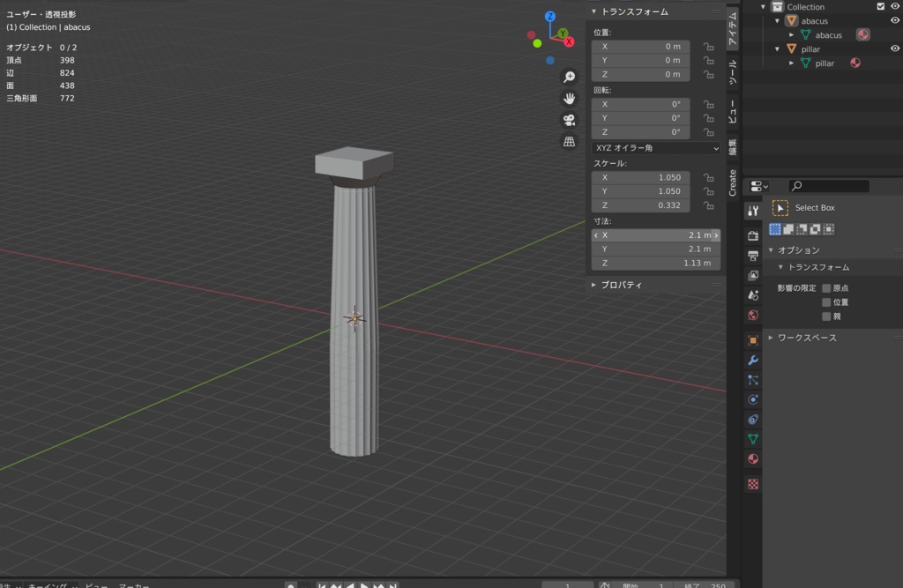Toggle the Collection checkbox in outliner

pos(881,6)
